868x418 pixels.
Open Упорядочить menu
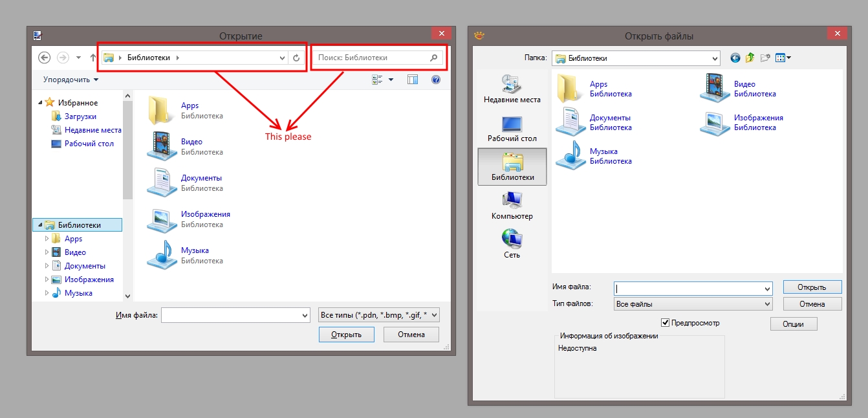pyautogui.click(x=71, y=80)
